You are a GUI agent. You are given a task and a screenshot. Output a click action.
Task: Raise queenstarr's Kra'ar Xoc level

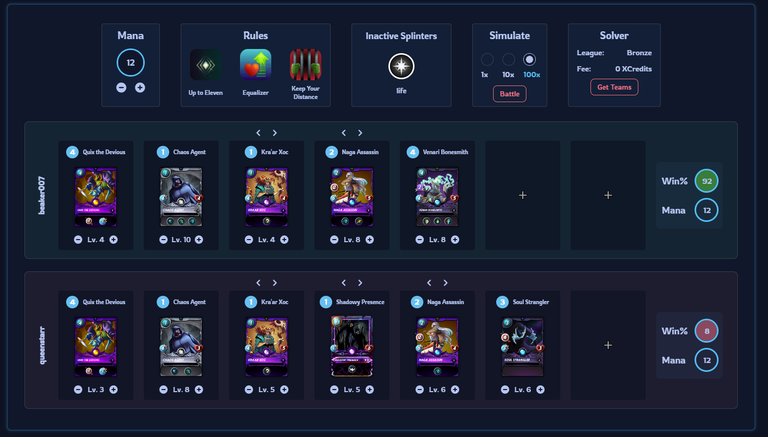pyautogui.click(x=284, y=389)
